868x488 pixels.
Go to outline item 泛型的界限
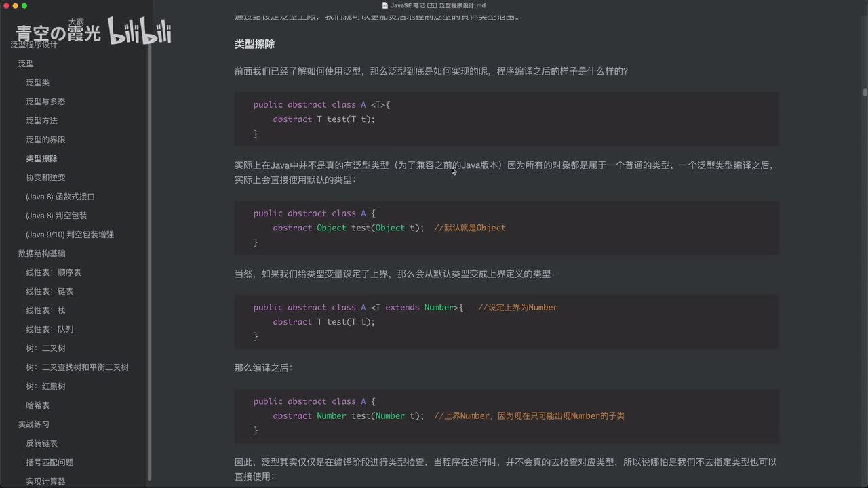45,140
